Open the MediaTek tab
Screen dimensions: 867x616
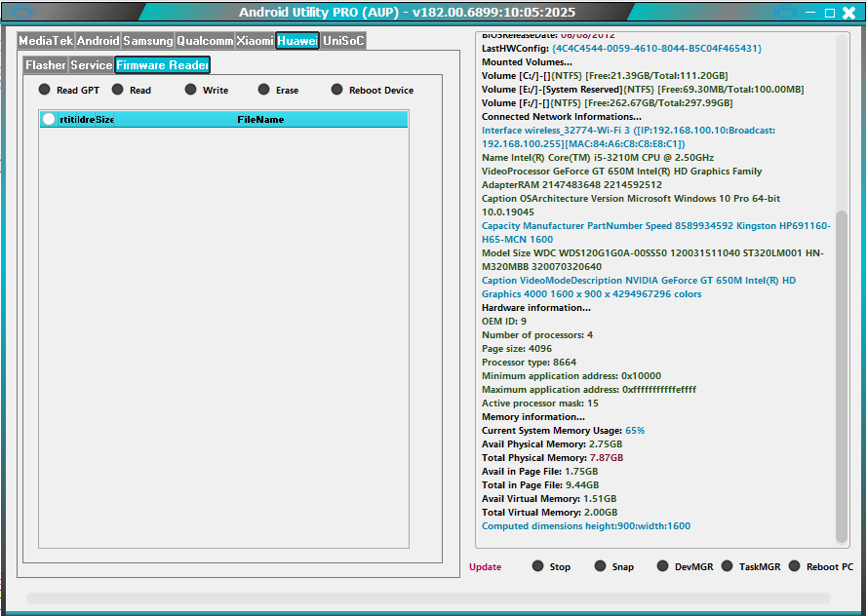[x=46, y=41]
